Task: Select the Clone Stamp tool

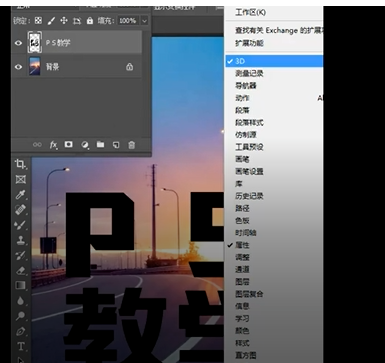Action: [x=21, y=240]
